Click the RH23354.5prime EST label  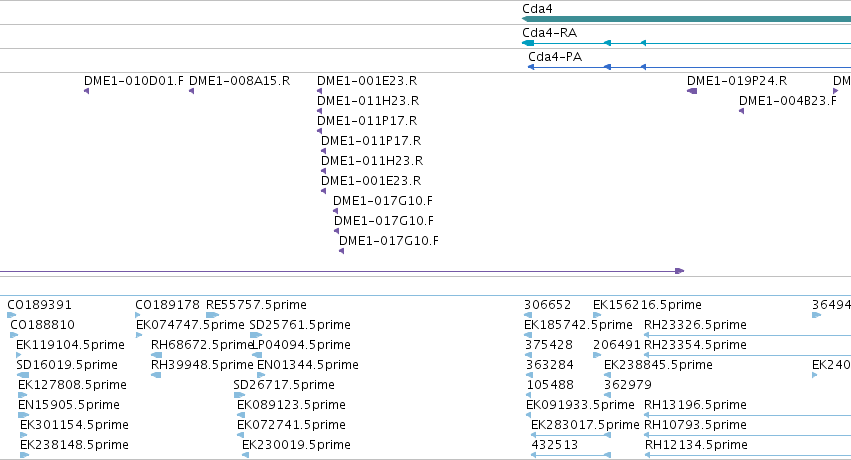pyautogui.click(x=695, y=345)
